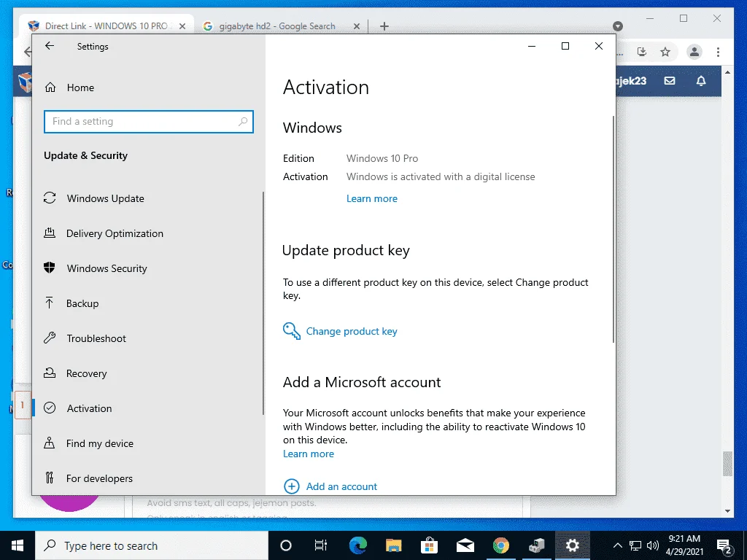Image resolution: width=747 pixels, height=560 pixels.
Task: Switch to gigabyte hd2 Google Search tab
Action: click(277, 26)
